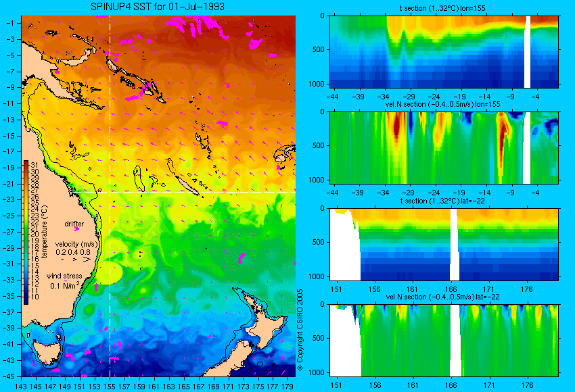Click the SST map longitude tick "179"
This screenshot has width=575, height=392.
click(x=287, y=386)
